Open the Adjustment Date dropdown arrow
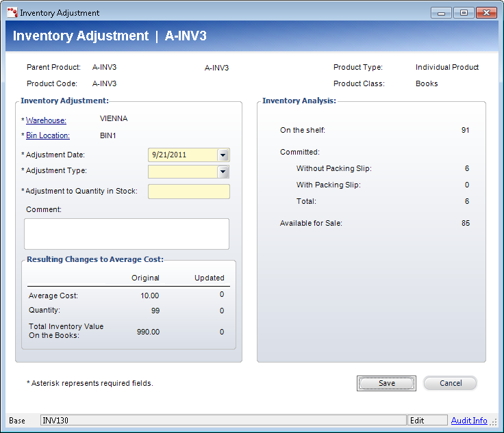 point(223,155)
